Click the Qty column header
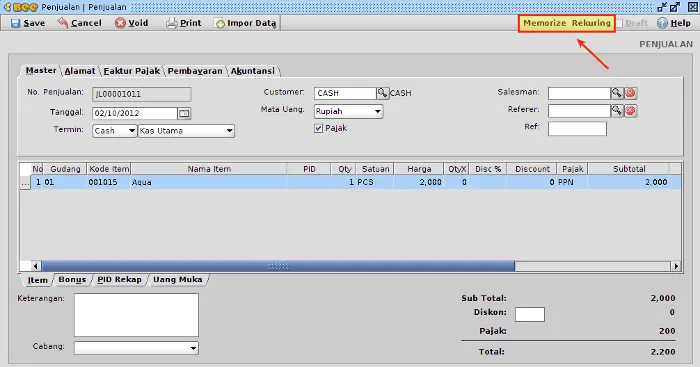This screenshot has height=367, width=700. click(x=344, y=169)
